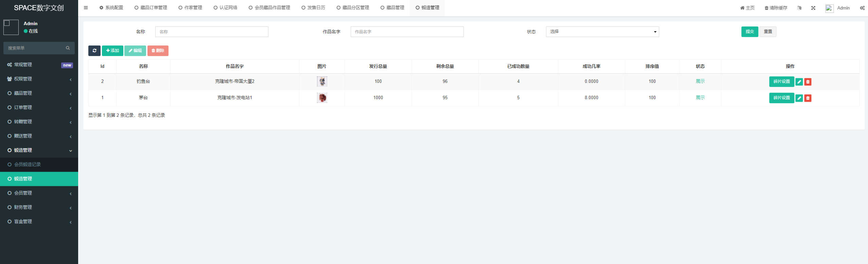Screen dimensions: 868x264
Task: Click the 作品名字 search input field
Action: tap(407, 32)
